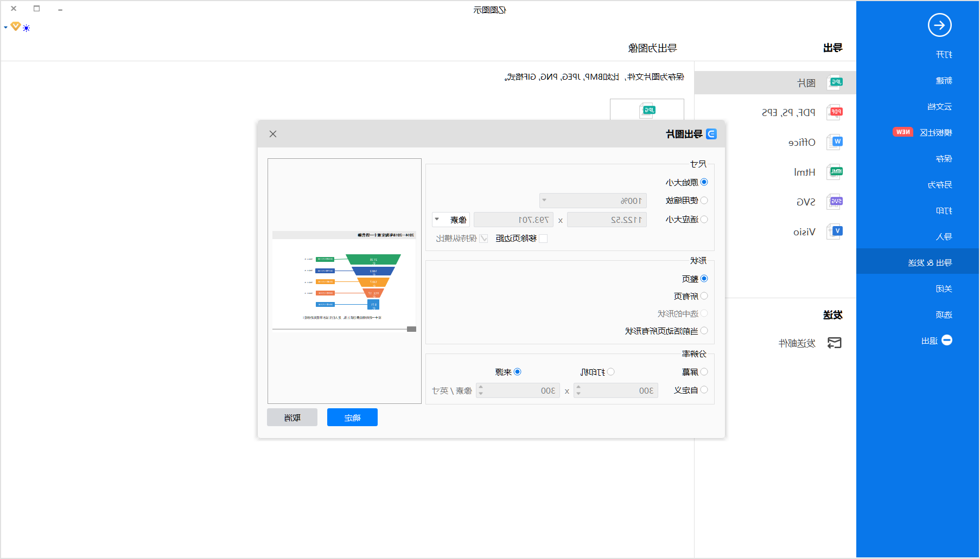
Task: Click the Office export label
Action: click(802, 142)
